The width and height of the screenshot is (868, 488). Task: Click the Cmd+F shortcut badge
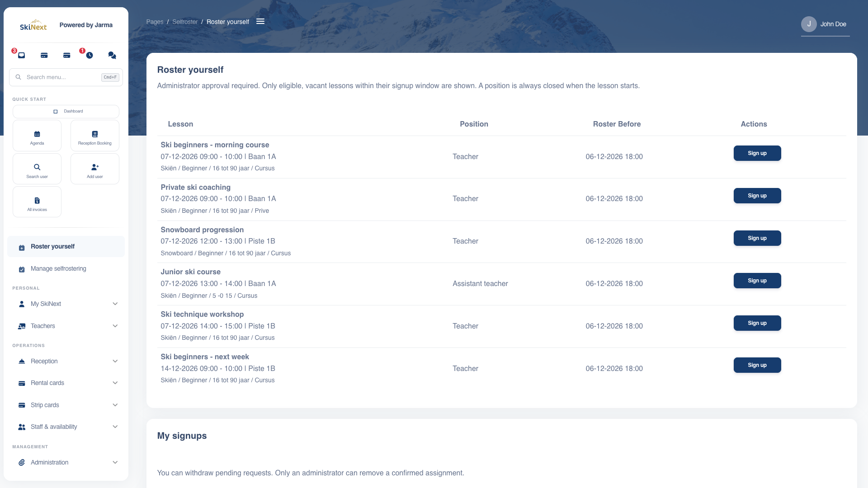click(x=110, y=77)
